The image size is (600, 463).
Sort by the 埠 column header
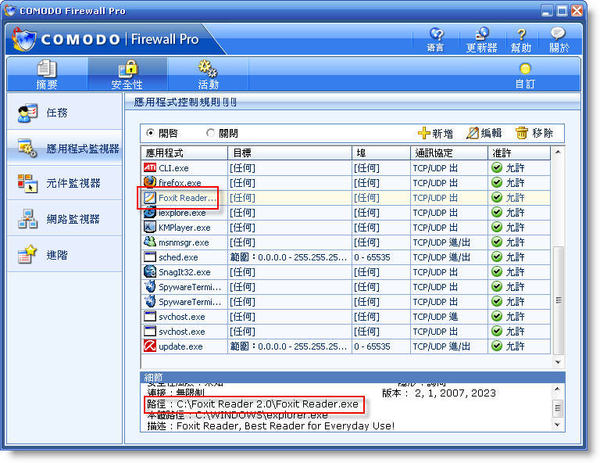click(x=381, y=153)
